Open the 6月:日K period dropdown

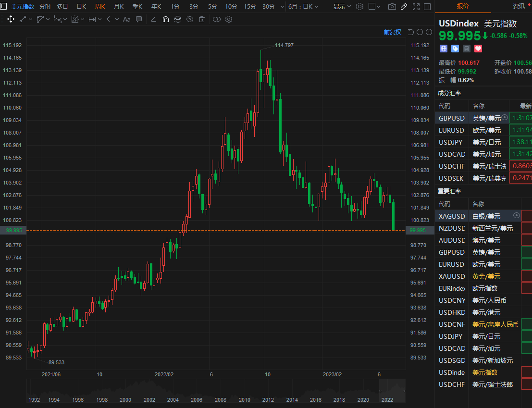tap(303, 6)
